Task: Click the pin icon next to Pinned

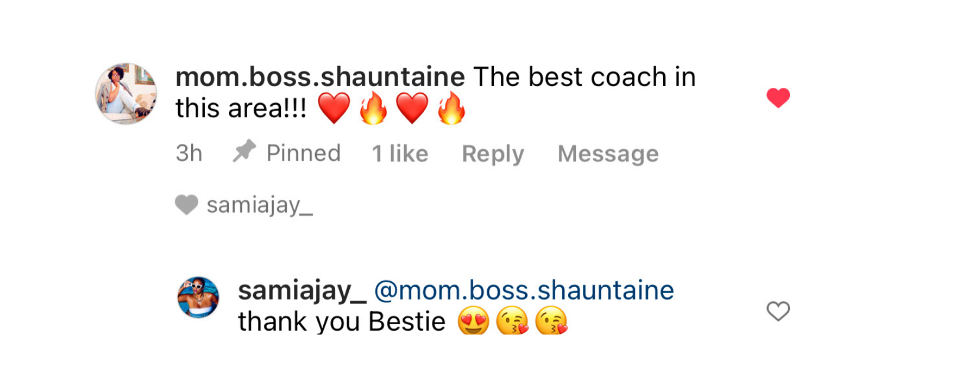Action: click(x=244, y=152)
